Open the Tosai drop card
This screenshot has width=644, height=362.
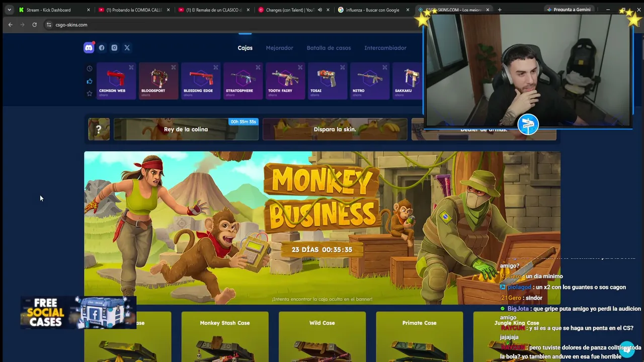point(328,81)
